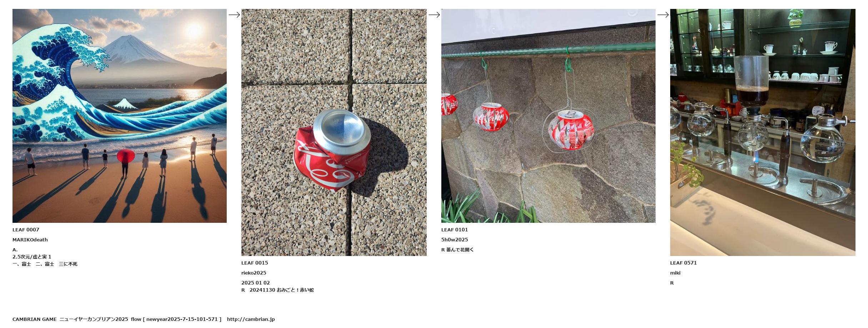Open the Great Wave and Mt. Fuji image
This screenshot has width=868, height=328.
point(120,116)
